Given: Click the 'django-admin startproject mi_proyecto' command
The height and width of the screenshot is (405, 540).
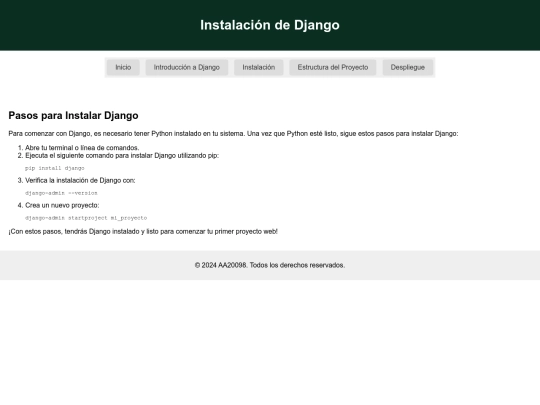Looking at the screenshot, I should point(86,218).
